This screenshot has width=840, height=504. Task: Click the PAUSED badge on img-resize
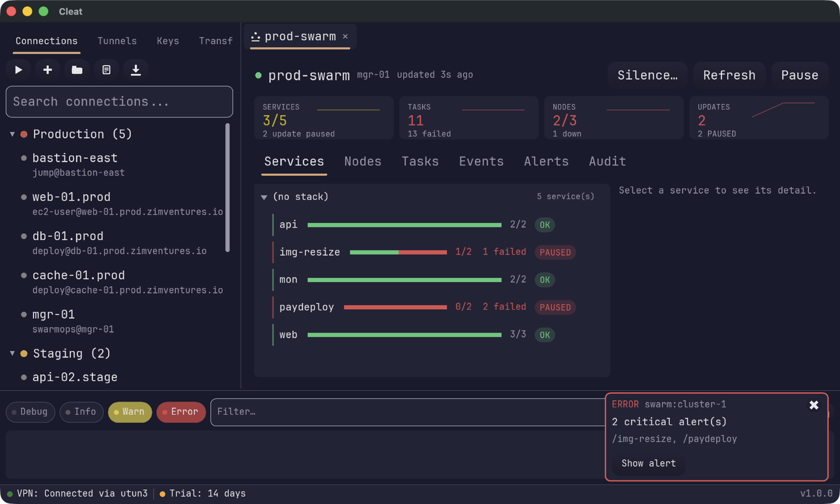click(x=555, y=253)
